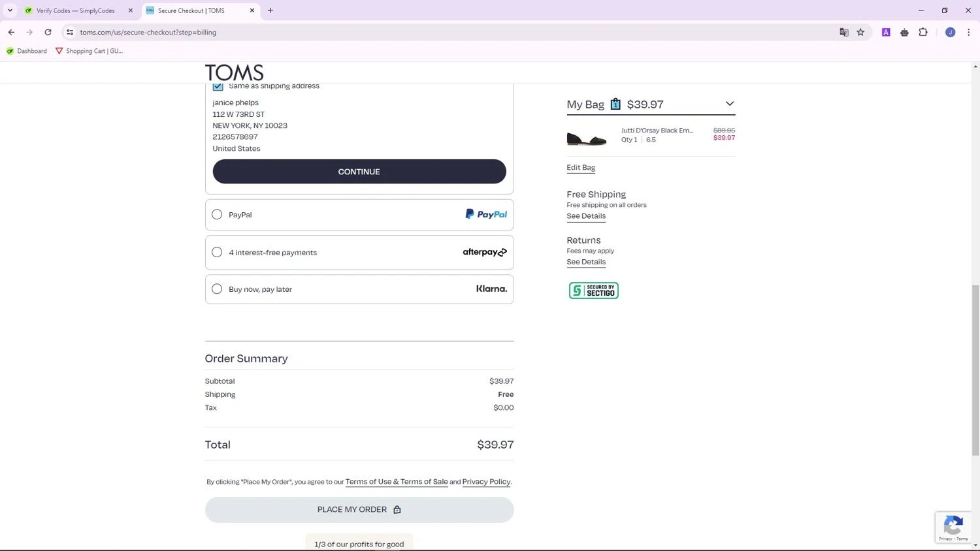
Task: Select 4 interest-free payments option
Action: point(217,252)
